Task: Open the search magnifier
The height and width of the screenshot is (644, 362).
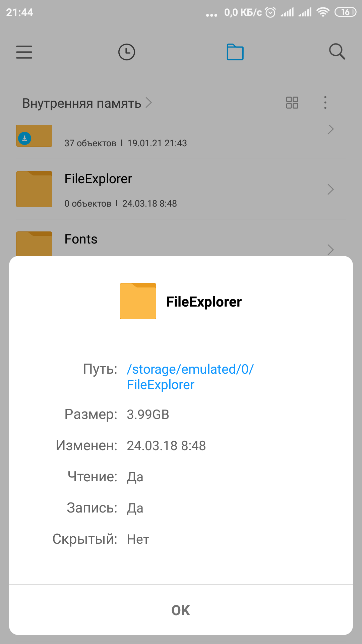Action: click(x=337, y=52)
